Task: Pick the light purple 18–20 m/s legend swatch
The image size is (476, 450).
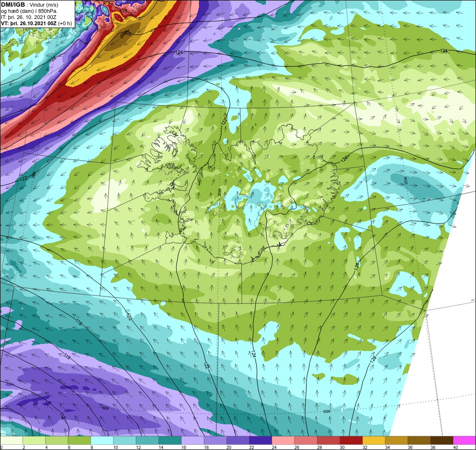Action: point(215,440)
